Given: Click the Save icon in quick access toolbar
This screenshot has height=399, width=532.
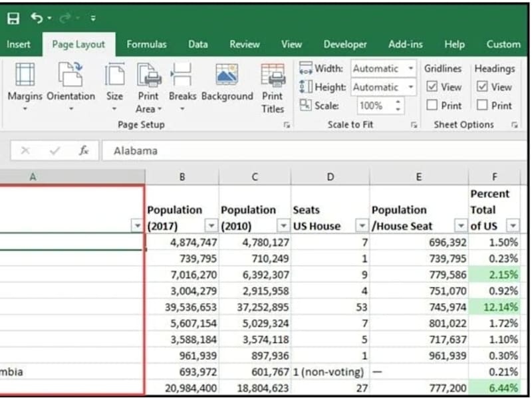Looking at the screenshot, I should point(13,18).
